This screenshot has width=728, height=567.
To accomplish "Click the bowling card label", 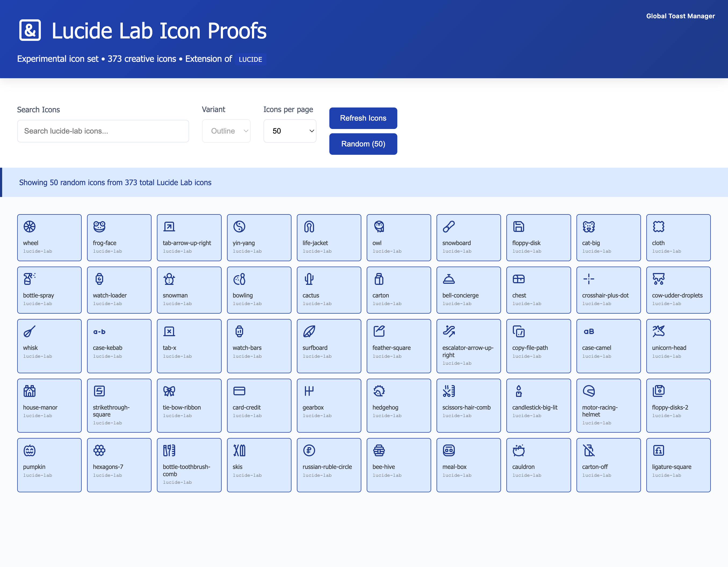I will (242, 296).
